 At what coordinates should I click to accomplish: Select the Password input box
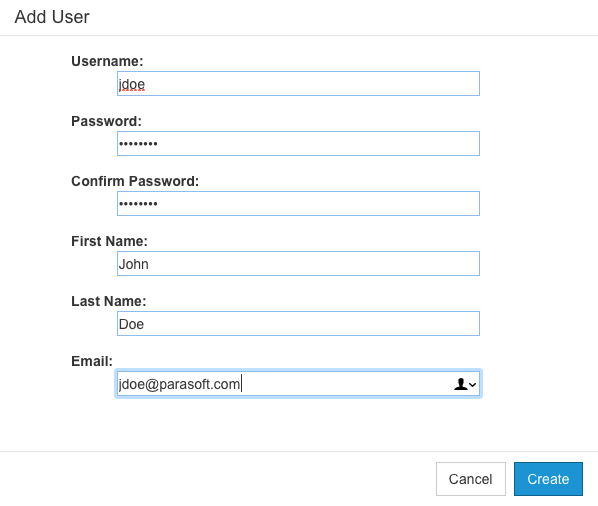pyautogui.click(x=298, y=143)
